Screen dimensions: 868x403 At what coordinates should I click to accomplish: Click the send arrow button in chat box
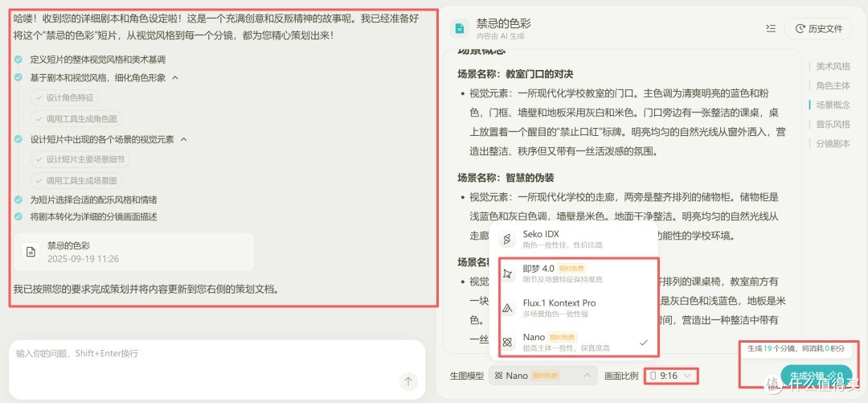point(408,380)
